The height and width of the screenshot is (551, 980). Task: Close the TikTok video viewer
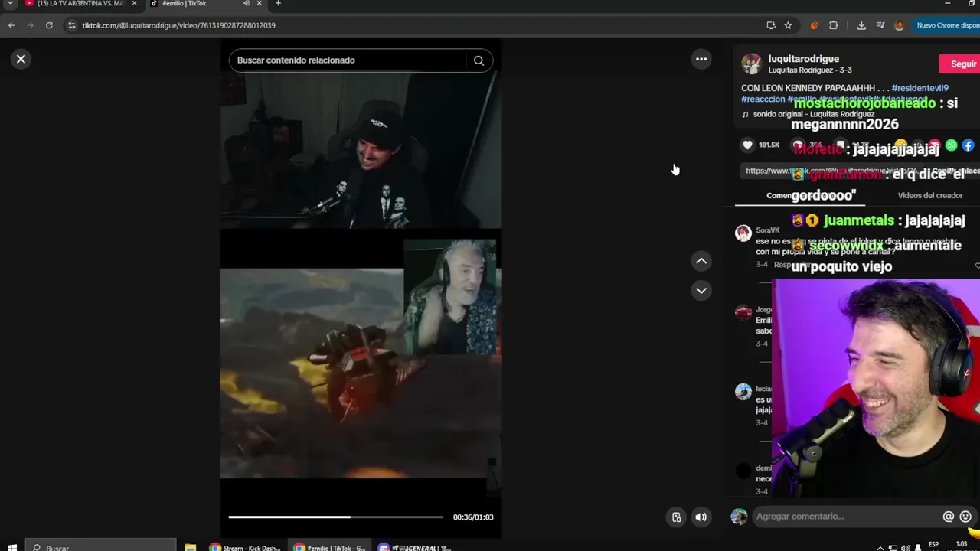click(21, 59)
